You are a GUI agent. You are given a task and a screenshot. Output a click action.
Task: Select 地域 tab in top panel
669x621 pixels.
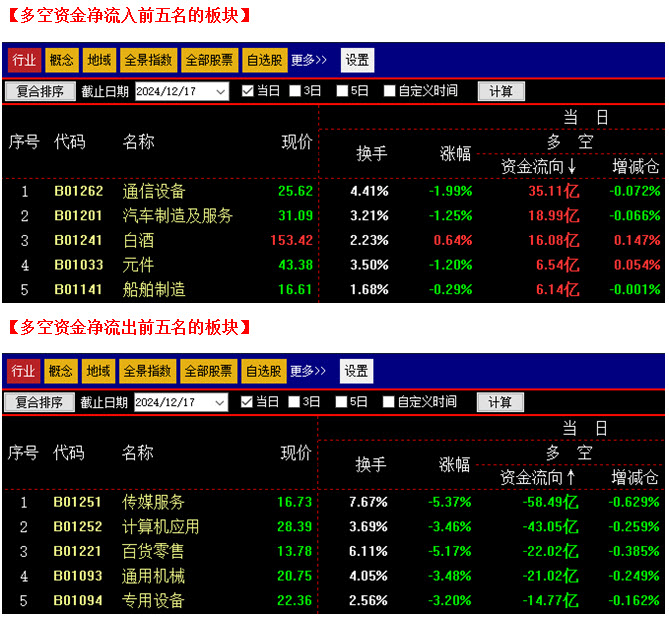point(99,60)
